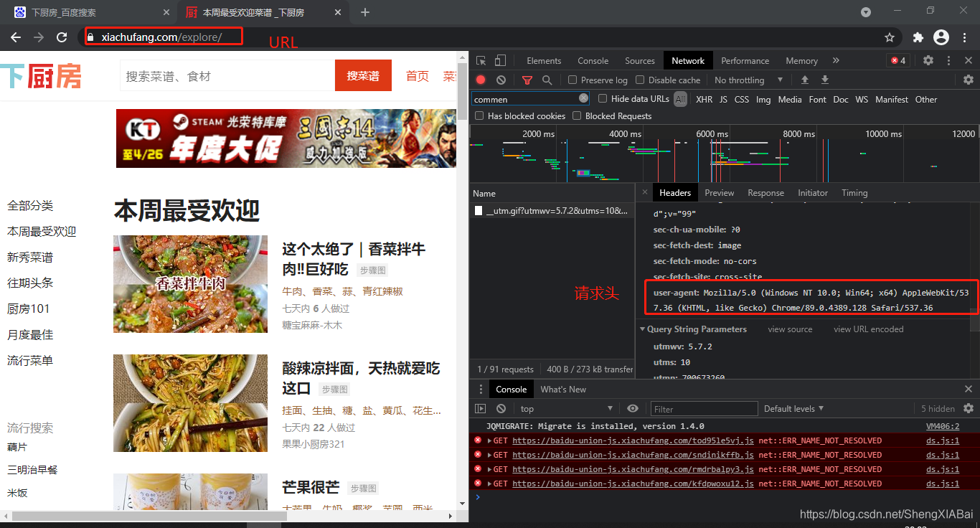Filter requests by JS type
This screenshot has height=528, width=980.
723,100
